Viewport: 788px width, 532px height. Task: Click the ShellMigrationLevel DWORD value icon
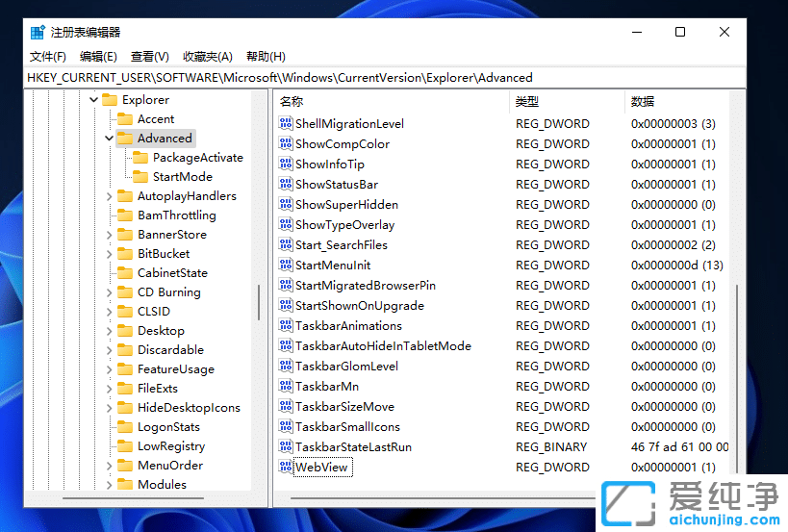click(286, 123)
